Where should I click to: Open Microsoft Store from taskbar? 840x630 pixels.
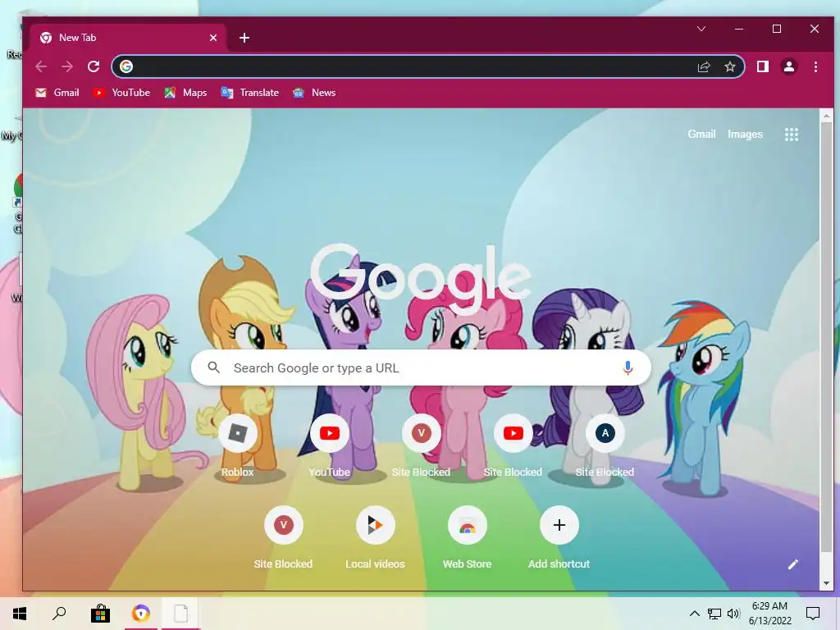(x=100, y=614)
